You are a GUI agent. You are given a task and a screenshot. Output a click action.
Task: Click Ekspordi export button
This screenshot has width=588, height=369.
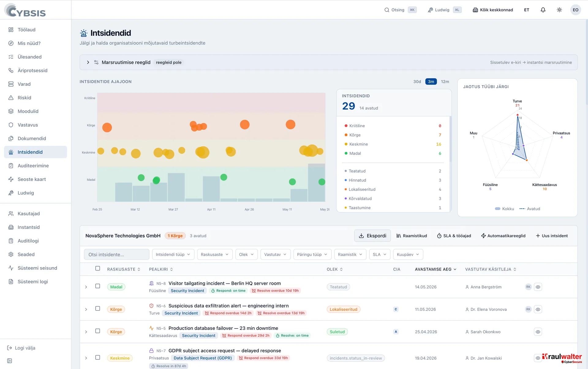point(372,236)
